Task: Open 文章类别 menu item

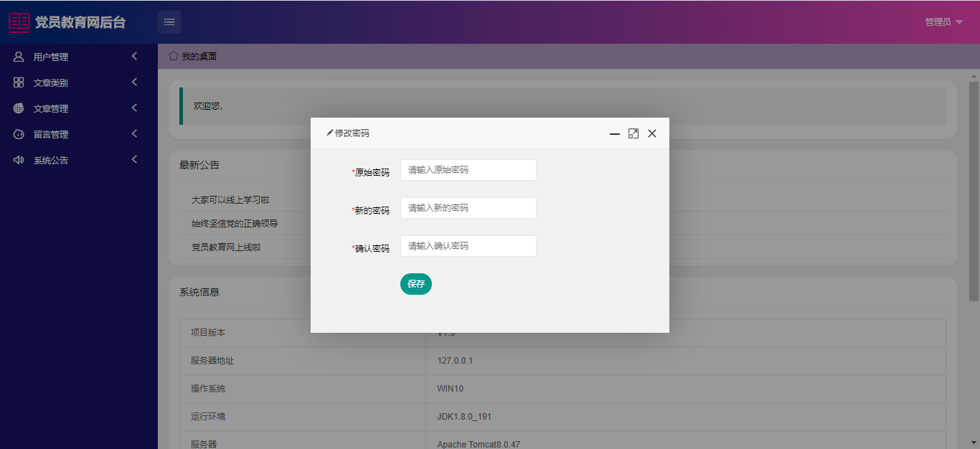Action: [79, 82]
